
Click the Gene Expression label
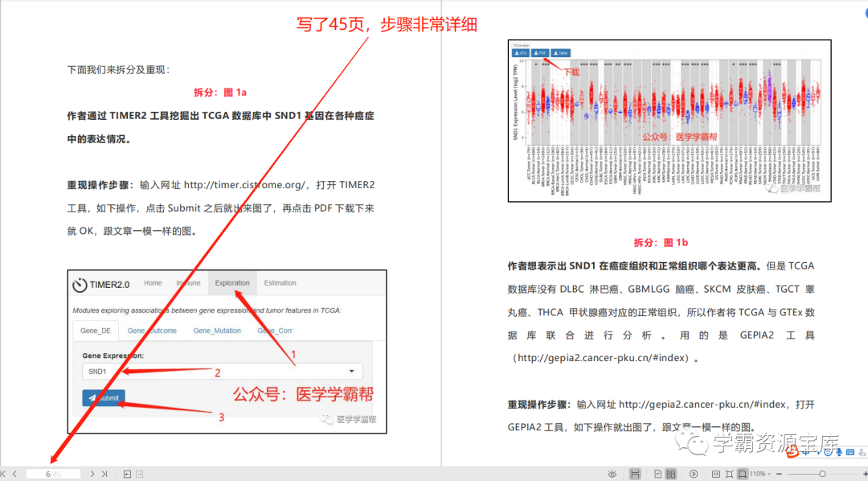pyautogui.click(x=113, y=356)
